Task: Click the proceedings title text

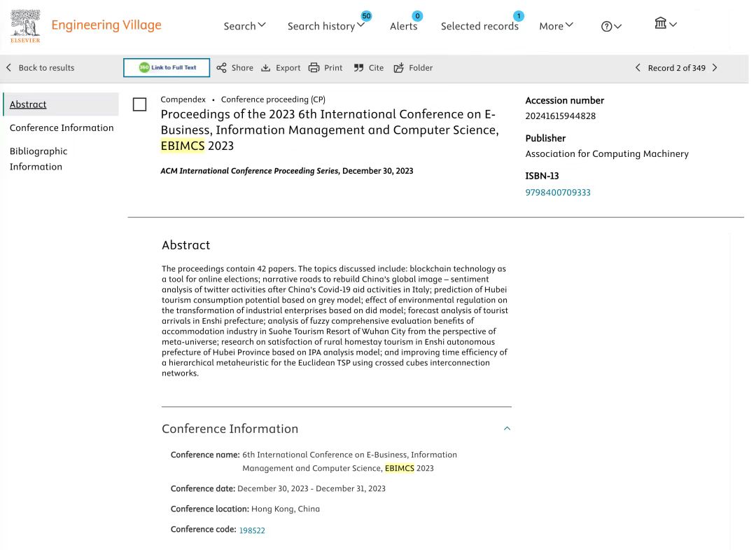Action: coord(329,130)
